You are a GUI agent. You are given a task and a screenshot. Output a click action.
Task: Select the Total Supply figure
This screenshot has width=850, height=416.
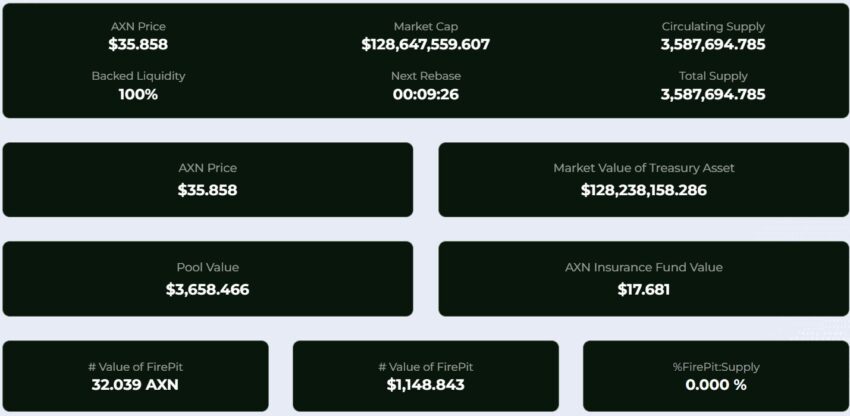[x=713, y=94]
